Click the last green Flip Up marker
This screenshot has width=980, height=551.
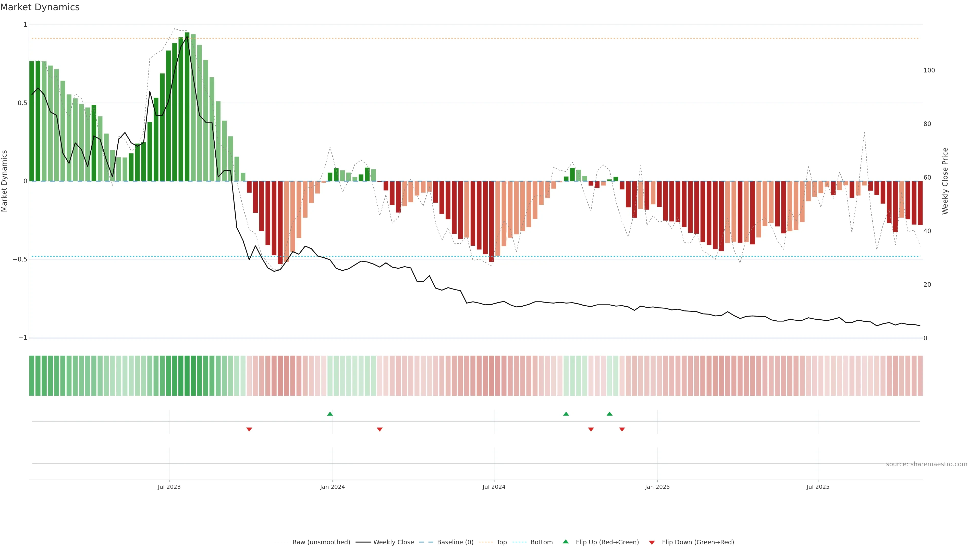click(609, 414)
